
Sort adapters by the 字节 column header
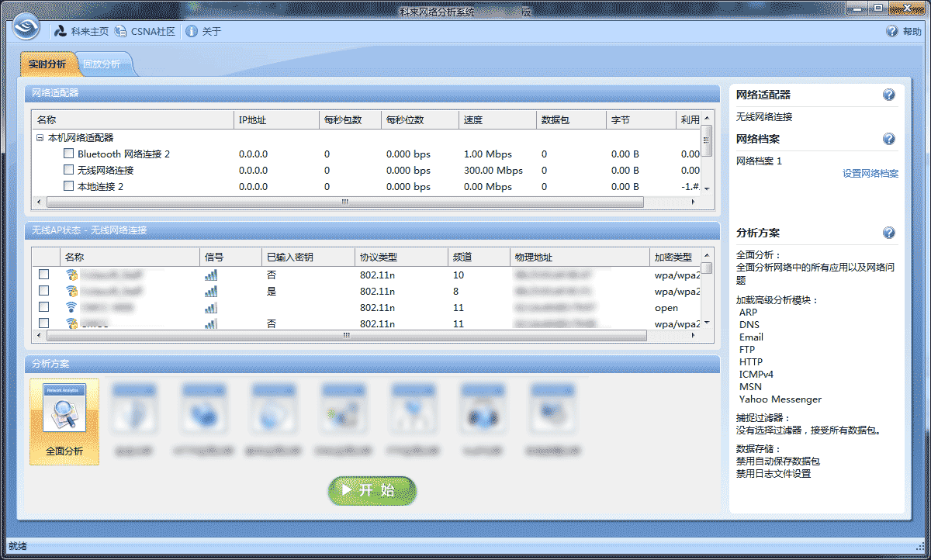(641, 120)
